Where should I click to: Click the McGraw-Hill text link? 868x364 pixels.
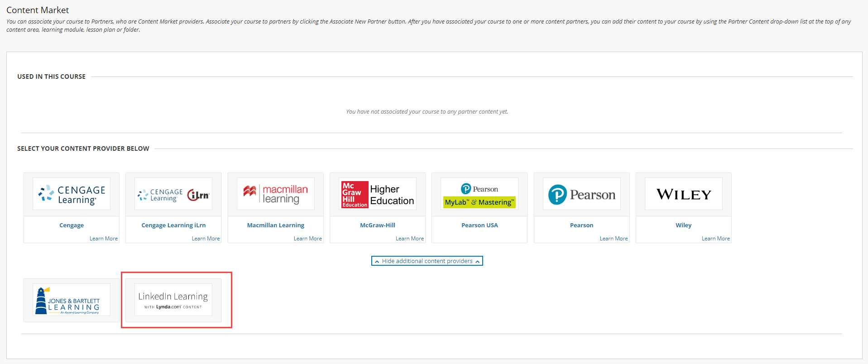click(378, 225)
